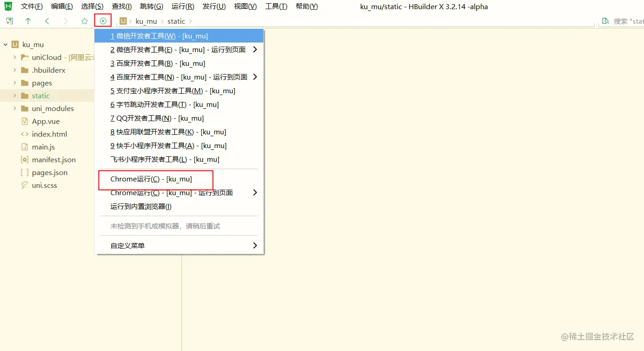Viewport: 644px width, 351px height.
Task: Click the HBuilder X green logo icon
Action: (8, 6)
